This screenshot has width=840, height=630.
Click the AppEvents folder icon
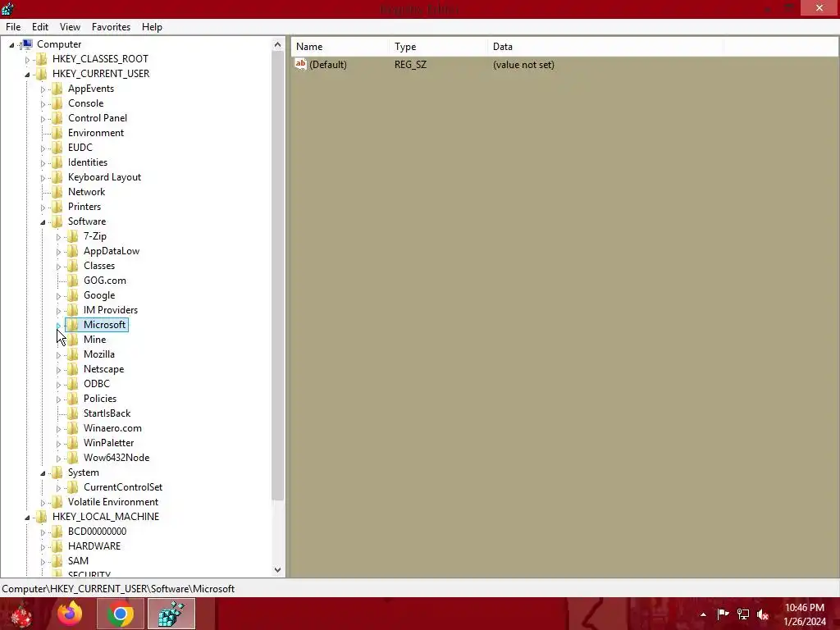57,89
